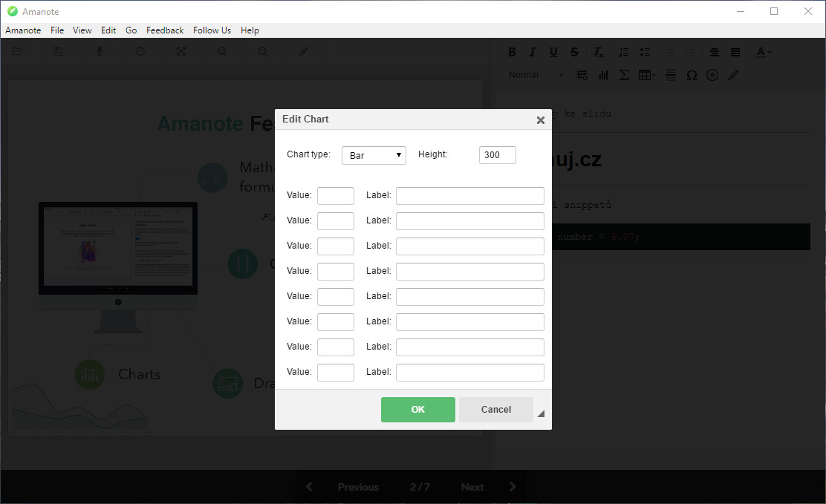Screen dimensions: 826x504
Task: Click the microphone recording icon
Action: click(x=99, y=52)
